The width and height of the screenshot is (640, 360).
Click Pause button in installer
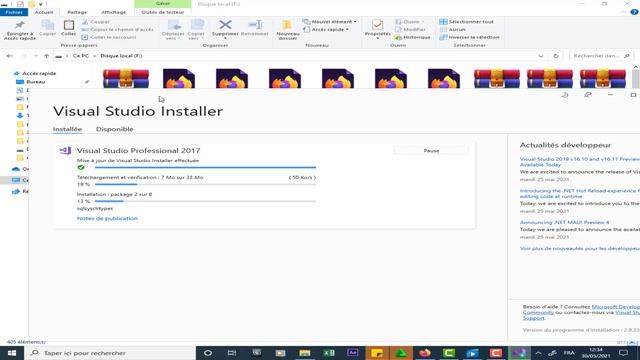point(431,151)
